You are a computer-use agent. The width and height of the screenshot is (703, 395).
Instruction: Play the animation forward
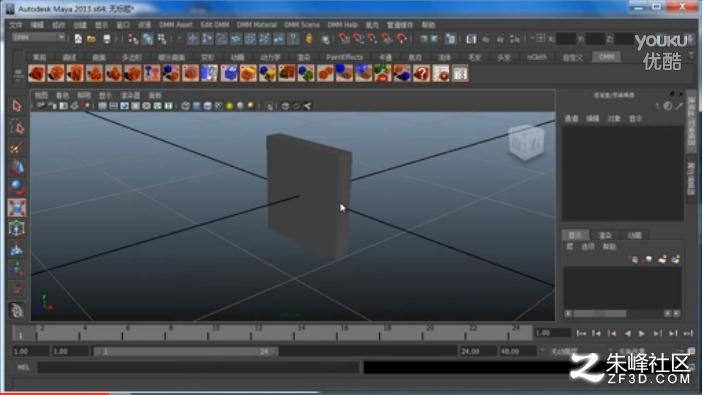[x=642, y=333]
